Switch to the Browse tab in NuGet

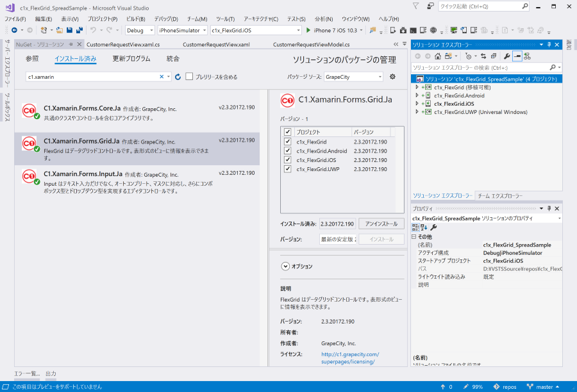[32, 59]
